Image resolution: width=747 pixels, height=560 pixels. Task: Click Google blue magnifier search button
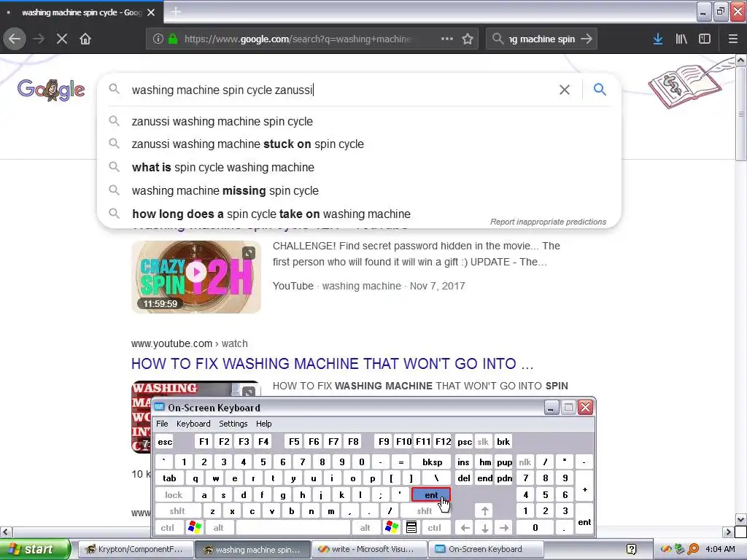pyautogui.click(x=600, y=89)
